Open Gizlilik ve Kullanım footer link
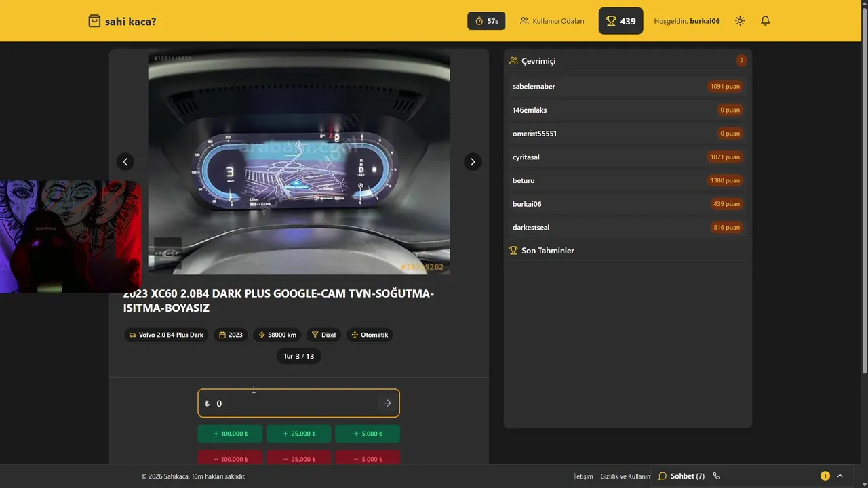 coord(625,476)
